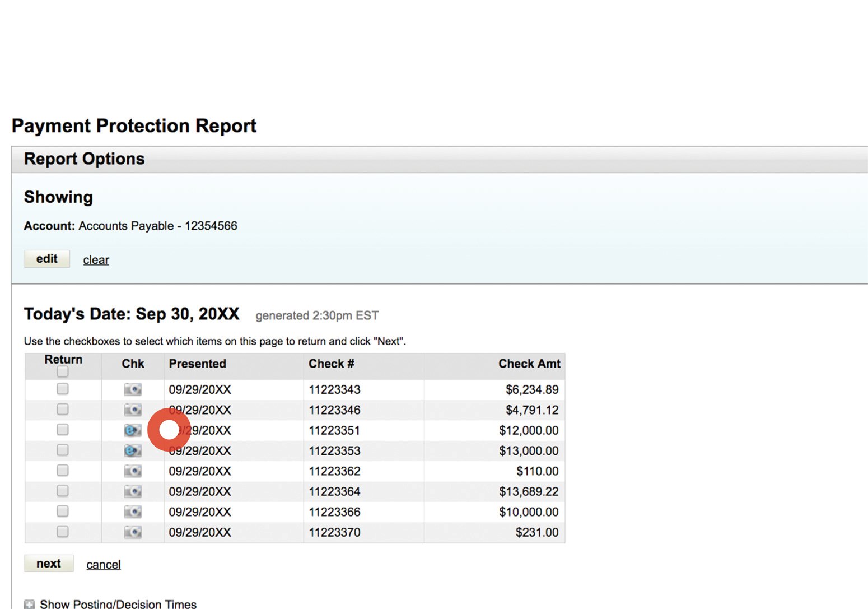Click the edit button under Showing
The height and width of the screenshot is (609, 868).
(46, 258)
